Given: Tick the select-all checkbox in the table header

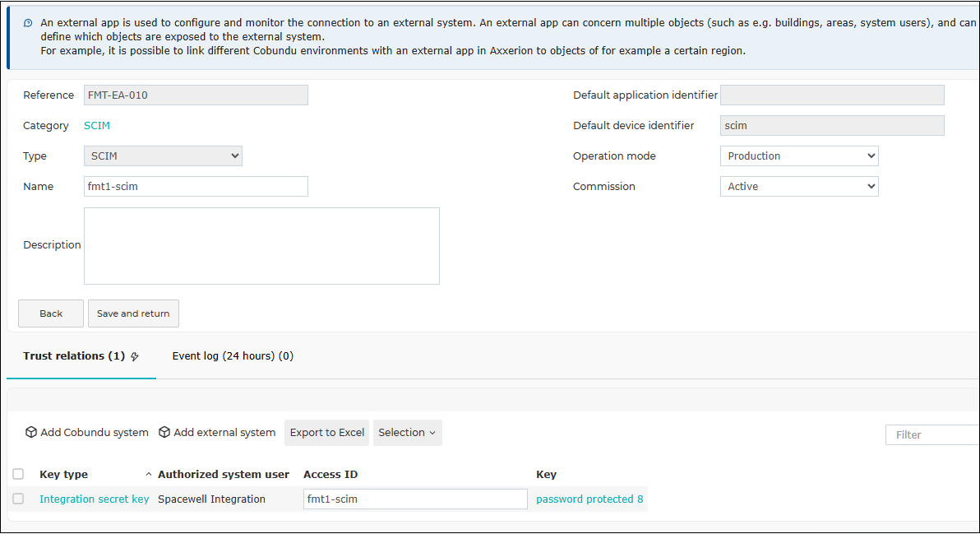Looking at the screenshot, I should (x=18, y=474).
